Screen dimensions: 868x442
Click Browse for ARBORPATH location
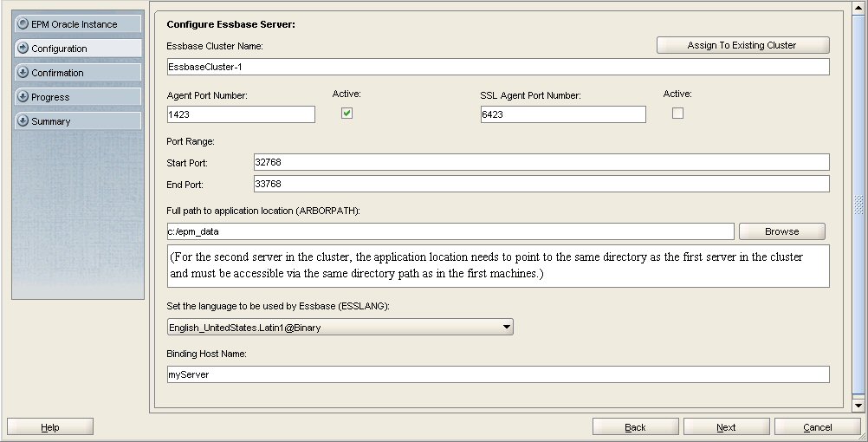tap(781, 231)
